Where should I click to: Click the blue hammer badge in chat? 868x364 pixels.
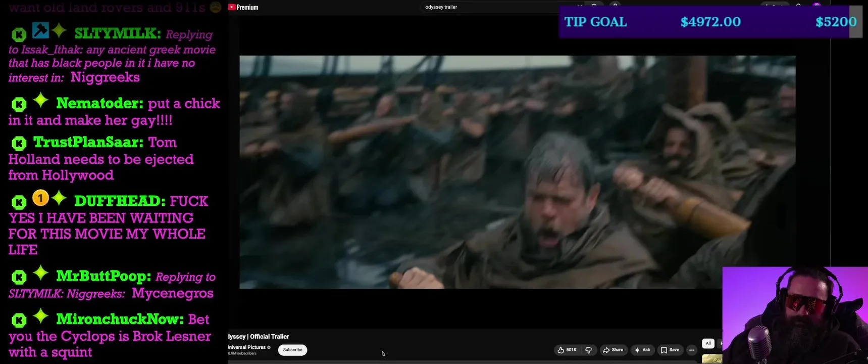(40, 30)
